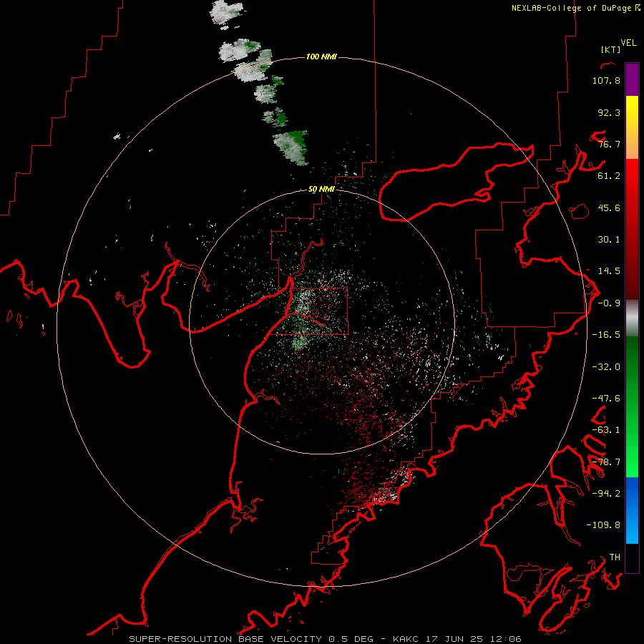Click the blue segment of velocity color bar
Screen dimensions: 644x644
pos(632,510)
